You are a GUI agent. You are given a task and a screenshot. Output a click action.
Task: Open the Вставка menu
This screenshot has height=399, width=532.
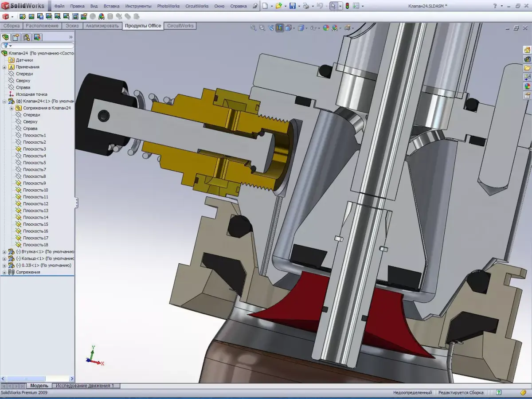(111, 6)
